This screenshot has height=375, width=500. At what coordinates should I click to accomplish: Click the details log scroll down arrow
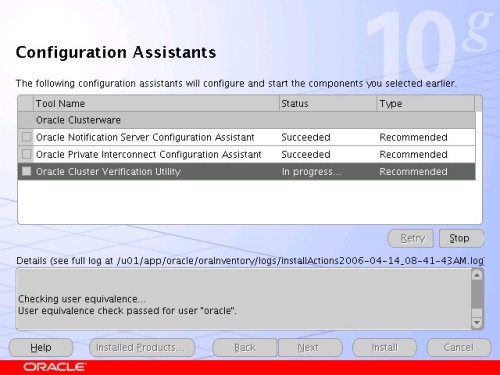click(x=477, y=323)
